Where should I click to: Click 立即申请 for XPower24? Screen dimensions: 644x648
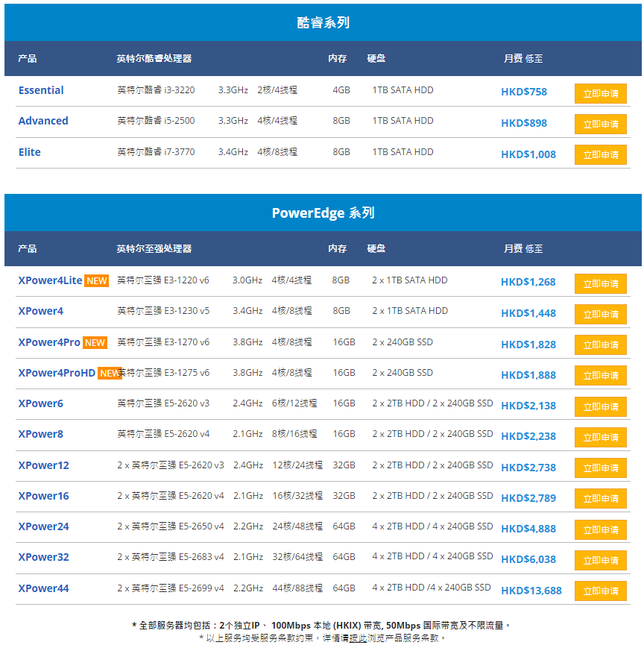point(600,529)
